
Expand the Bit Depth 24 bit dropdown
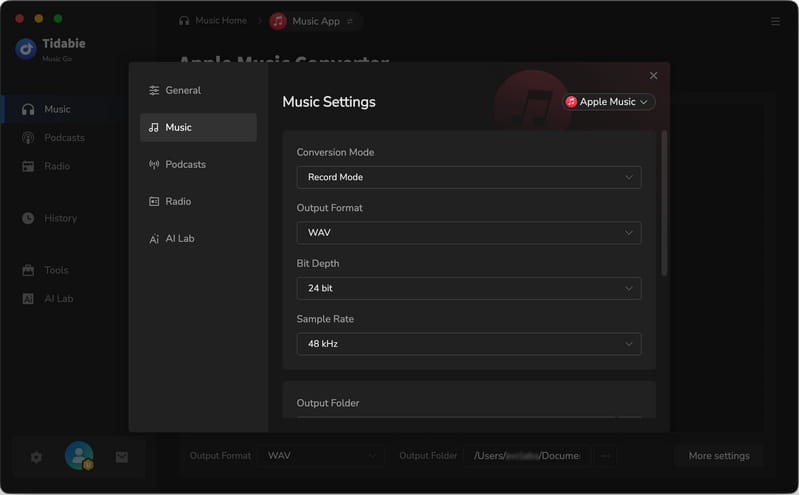(x=468, y=288)
